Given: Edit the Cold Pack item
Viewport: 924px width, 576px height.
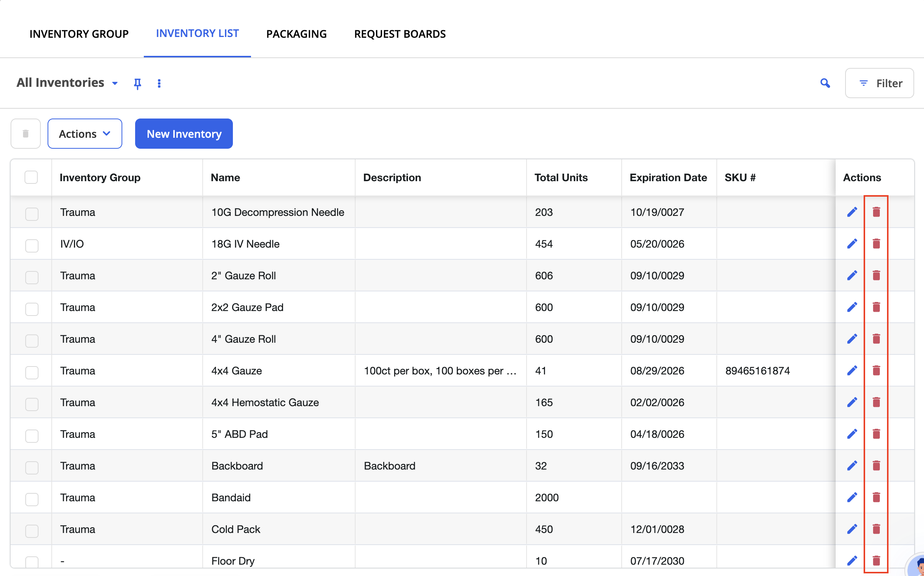Looking at the screenshot, I should pyautogui.click(x=852, y=529).
